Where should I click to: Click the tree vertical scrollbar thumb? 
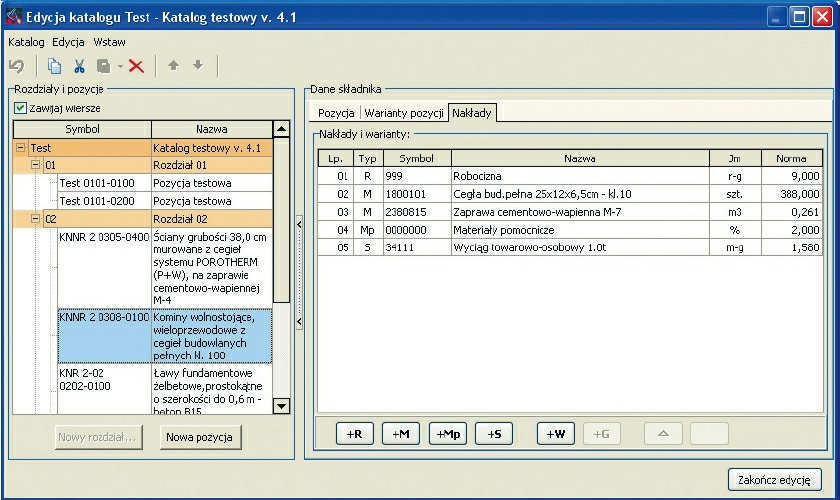tap(281, 220)
